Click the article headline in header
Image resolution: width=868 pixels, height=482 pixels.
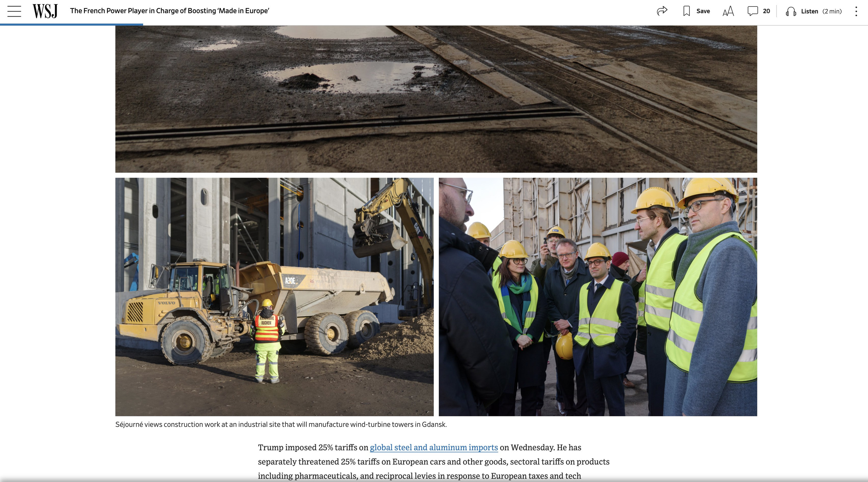170,11
